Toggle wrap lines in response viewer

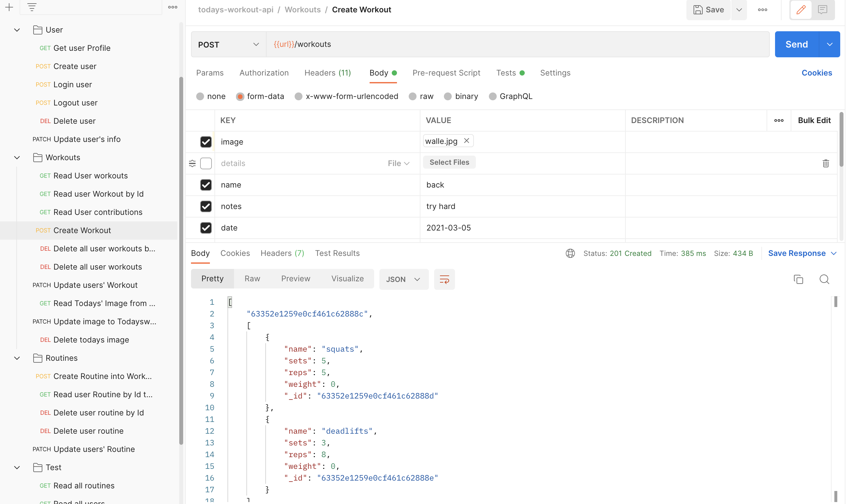pos(444,279)
